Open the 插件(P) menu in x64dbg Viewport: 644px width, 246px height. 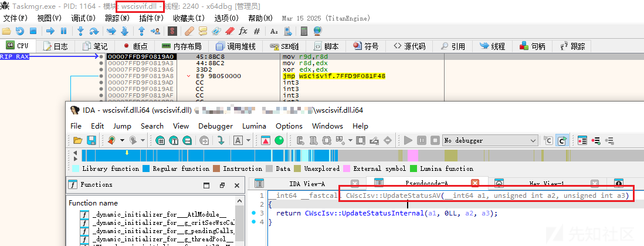coord(151,18)
